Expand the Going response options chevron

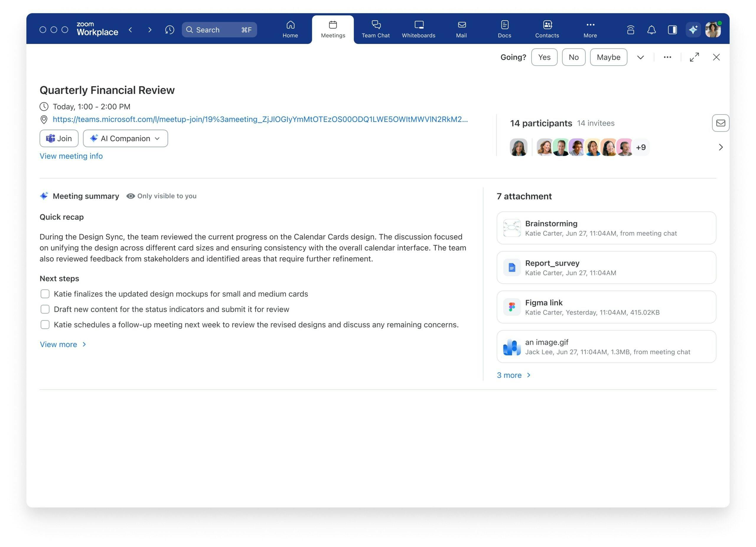tap(640, 57)
